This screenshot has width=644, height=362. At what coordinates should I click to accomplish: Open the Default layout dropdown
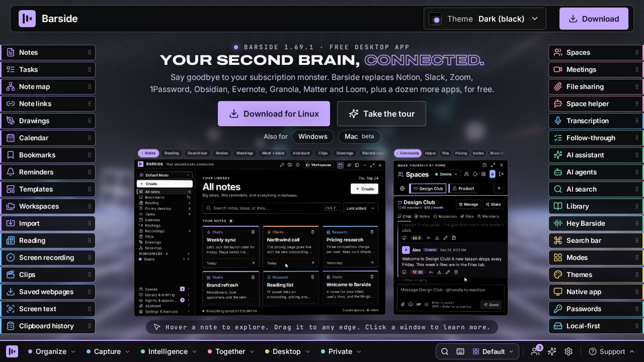tap(493, 352)
